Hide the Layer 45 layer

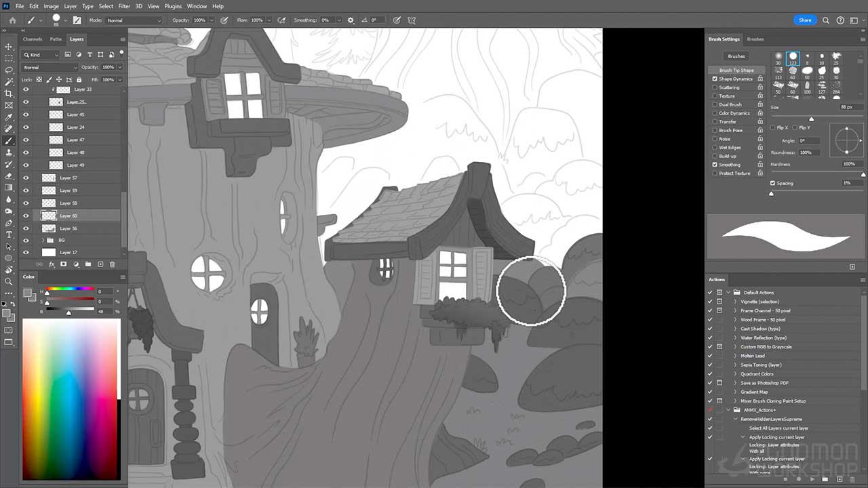point(26,114)
